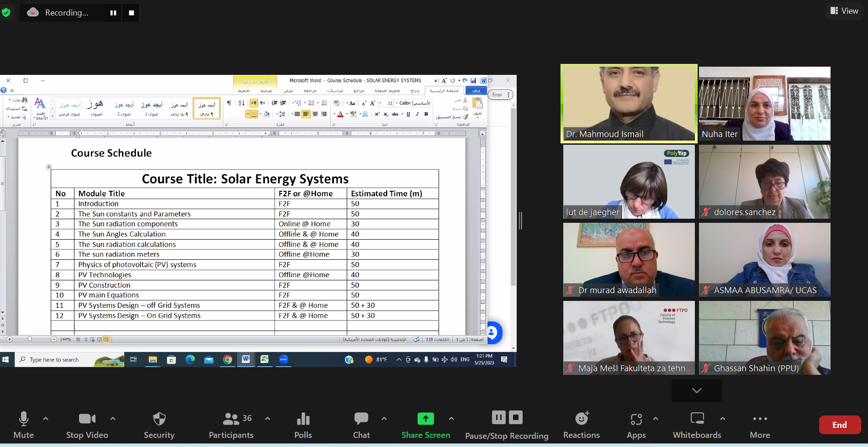Screen dimensions: 868x447
Task: Click the Windows taskbar search box
Action: (70, 360)
